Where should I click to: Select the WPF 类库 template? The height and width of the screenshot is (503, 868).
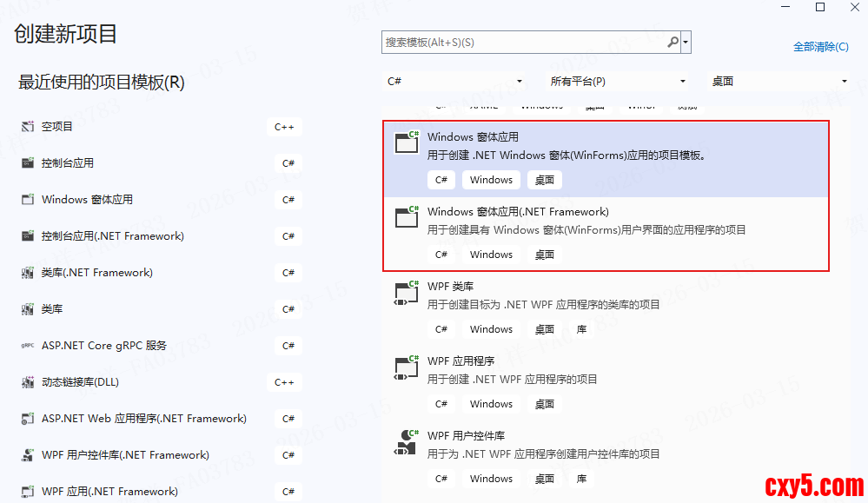(x=606, y=308)
